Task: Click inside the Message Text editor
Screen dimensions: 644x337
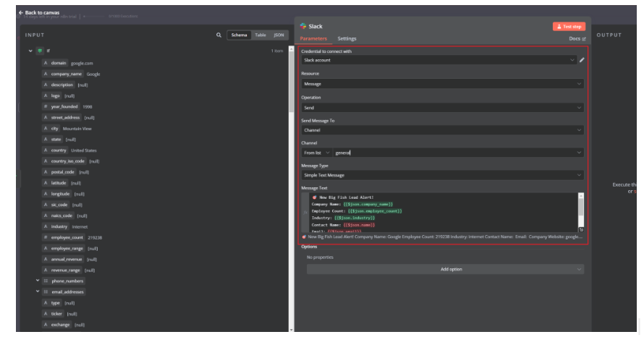Action: point(443,213)
